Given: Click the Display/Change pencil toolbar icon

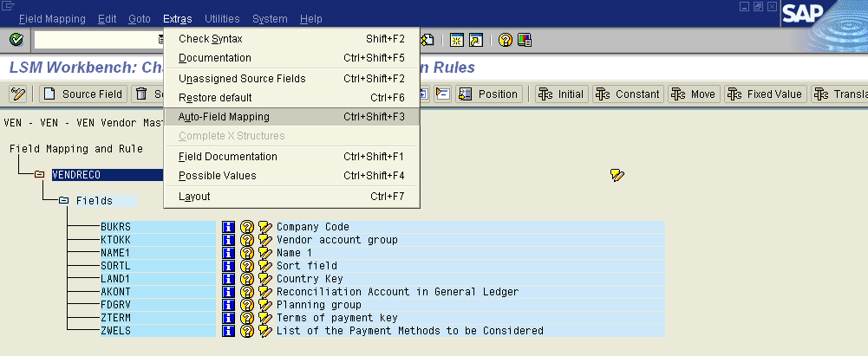Looking at the screenshot, I should 18,94.
